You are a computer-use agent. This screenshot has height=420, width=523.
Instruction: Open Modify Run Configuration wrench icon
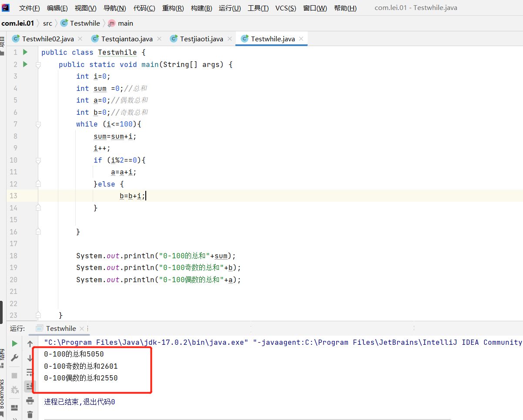pos(14,358)
